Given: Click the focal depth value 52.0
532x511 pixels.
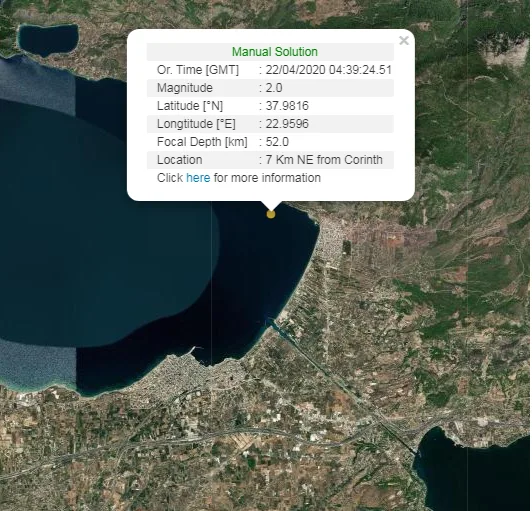Looking at the screenshot, I should click(277, 142).
